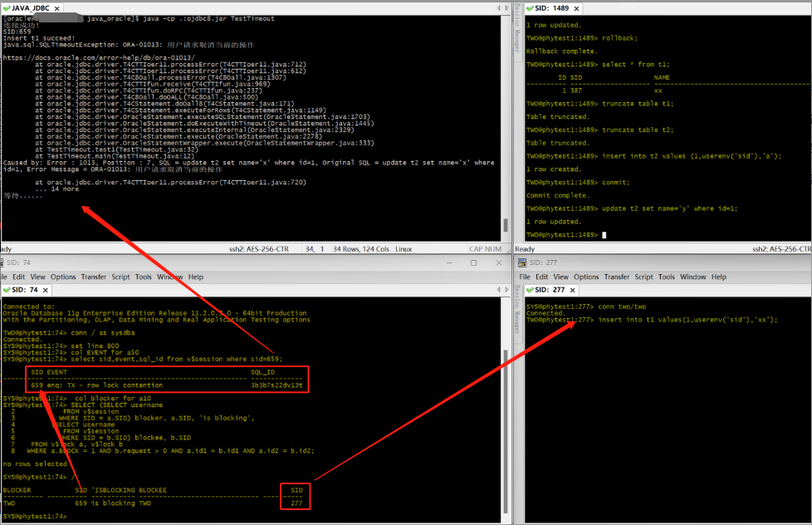Activate the SID: 74 session tab
The width and height of the screenshot is (812, 525).
[25, 290]
